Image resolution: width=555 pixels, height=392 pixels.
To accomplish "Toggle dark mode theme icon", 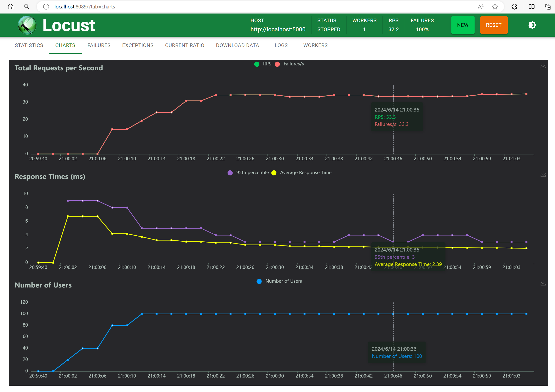I will [x=532, y=25].
